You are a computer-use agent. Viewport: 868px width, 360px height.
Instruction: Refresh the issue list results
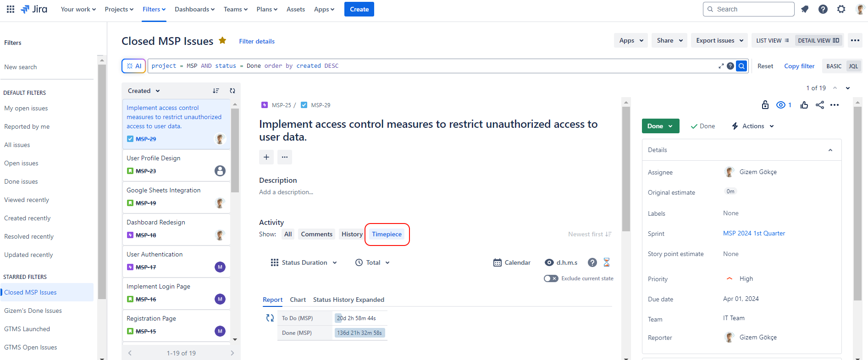(232, 91)
